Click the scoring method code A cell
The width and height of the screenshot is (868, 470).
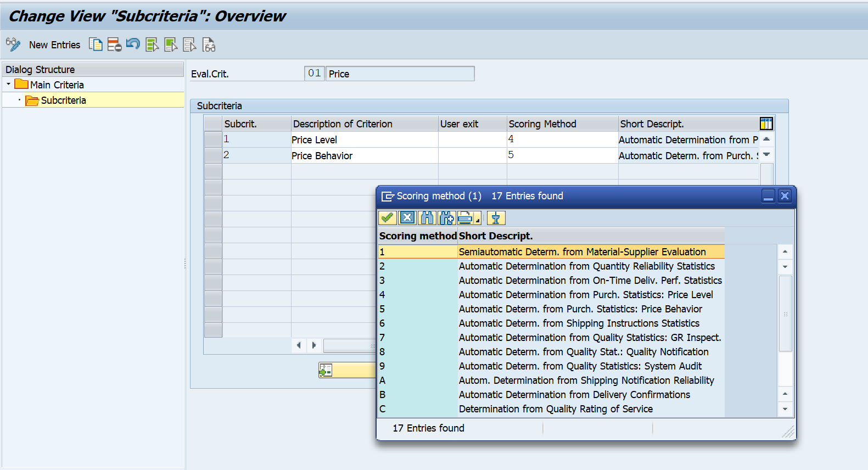click(x=418, y=381)
